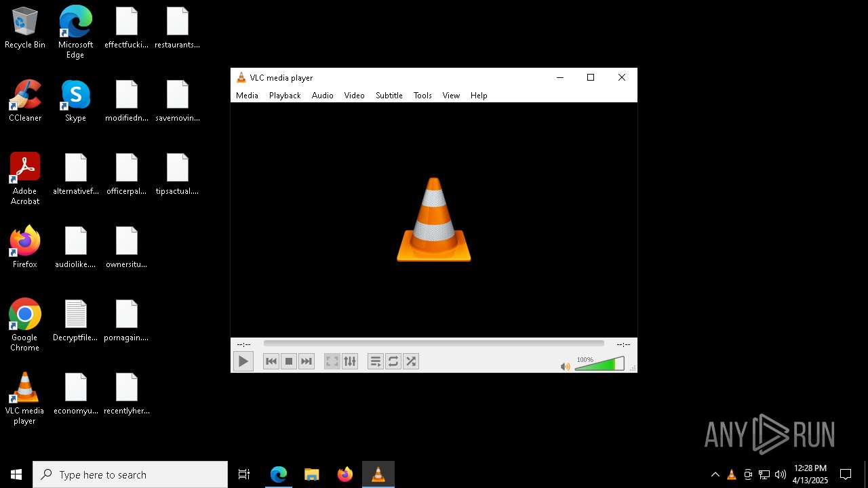Toggle loop/repeat mode
This screenshot has height=488, width=868.
click(393, 361)
